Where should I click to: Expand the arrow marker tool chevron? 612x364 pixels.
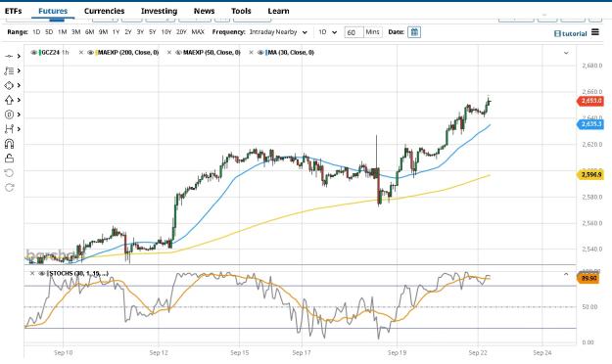[19, 100]
